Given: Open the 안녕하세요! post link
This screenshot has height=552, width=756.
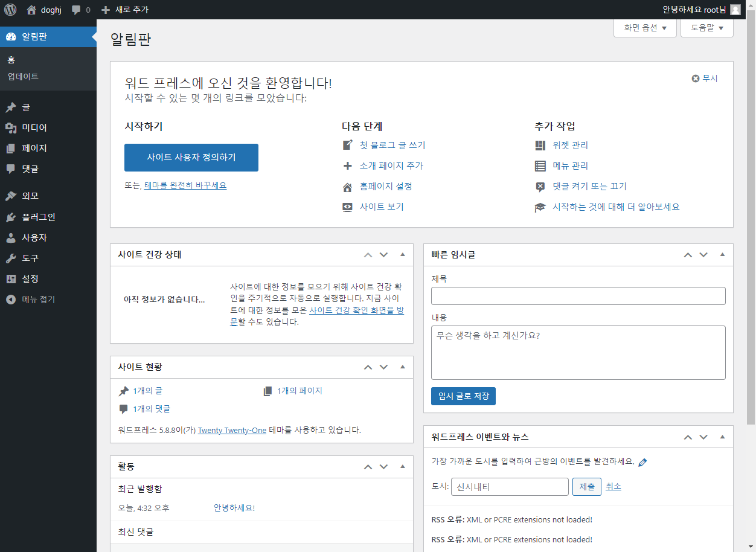Looking at the screenshot, I should tap(234, 508).
